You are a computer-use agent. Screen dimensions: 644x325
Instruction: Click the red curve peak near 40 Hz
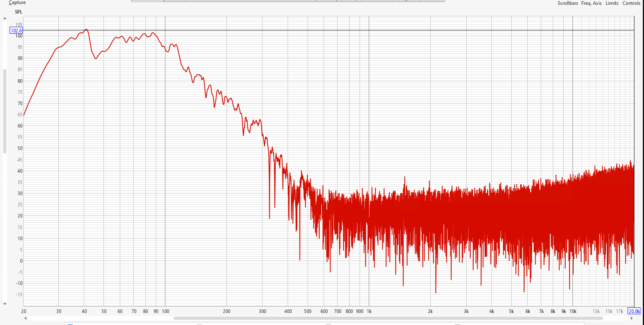[85, 30]
